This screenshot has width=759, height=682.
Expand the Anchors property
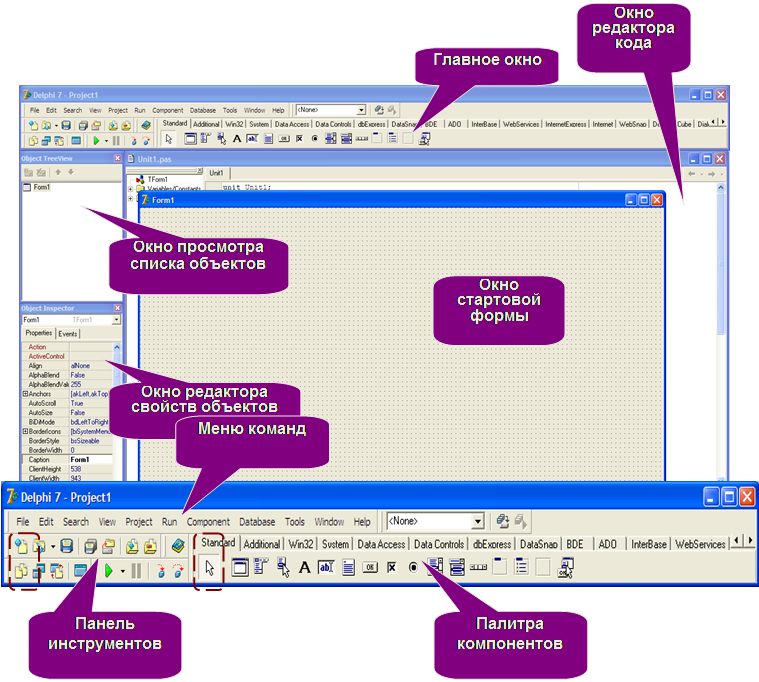click(25, 394)
